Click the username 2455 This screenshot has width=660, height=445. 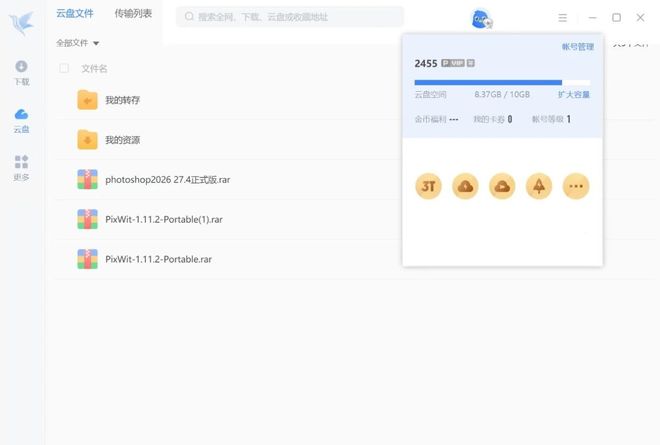click(426, 64)
